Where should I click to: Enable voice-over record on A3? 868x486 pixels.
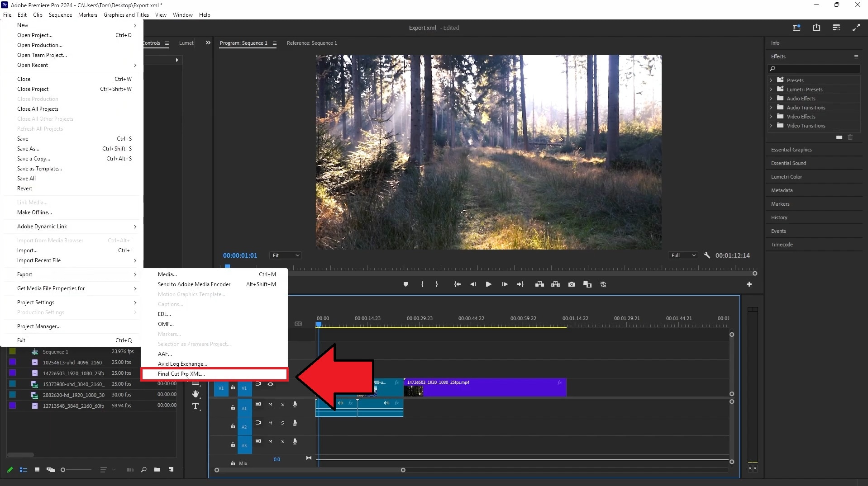tap(295, 442)
